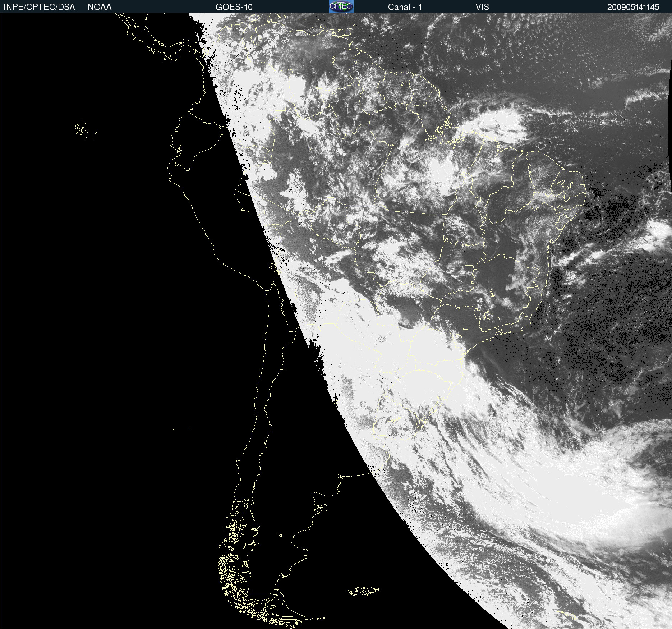Screen dimensions: 672x629
Task: Click the VIS channel label
Action: tap(482, 7)
